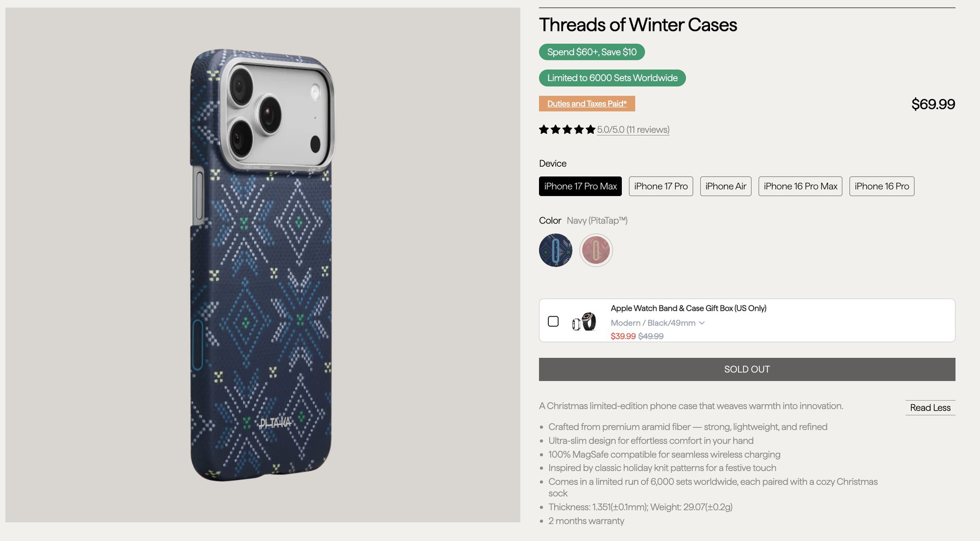Click the SOLD OUT button
The height and width of the screenshot is (541, 980).
747,369
